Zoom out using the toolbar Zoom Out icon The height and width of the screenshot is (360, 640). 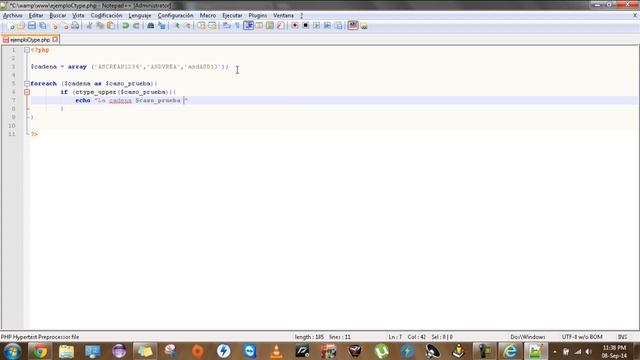(188, 26)
